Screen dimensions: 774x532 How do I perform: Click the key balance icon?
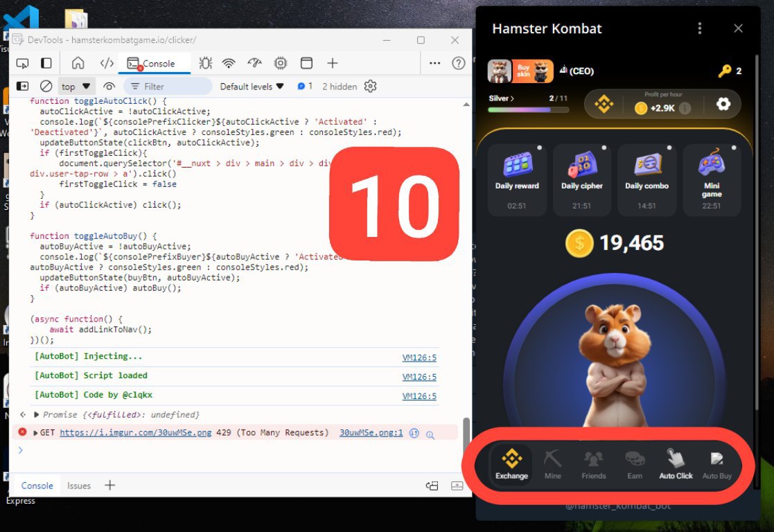tap(725, 71)
